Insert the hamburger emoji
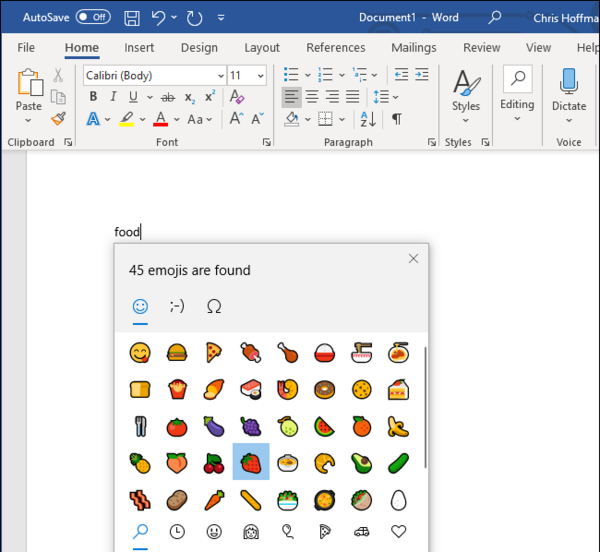This screenshot has width=600, height=552. 177,352
